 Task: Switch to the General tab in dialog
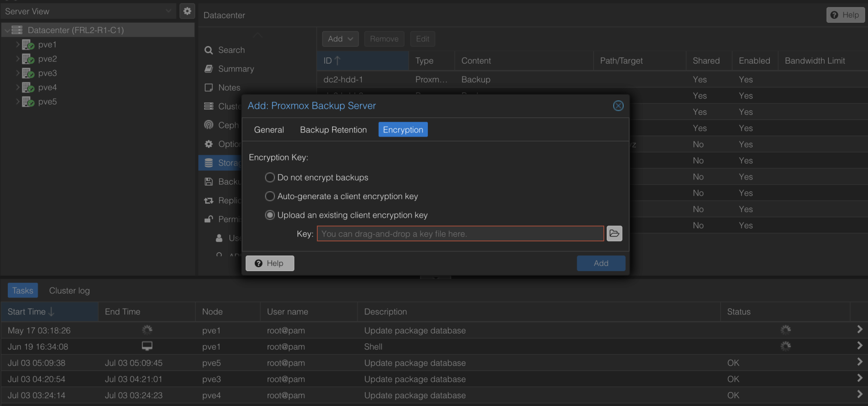269,130
